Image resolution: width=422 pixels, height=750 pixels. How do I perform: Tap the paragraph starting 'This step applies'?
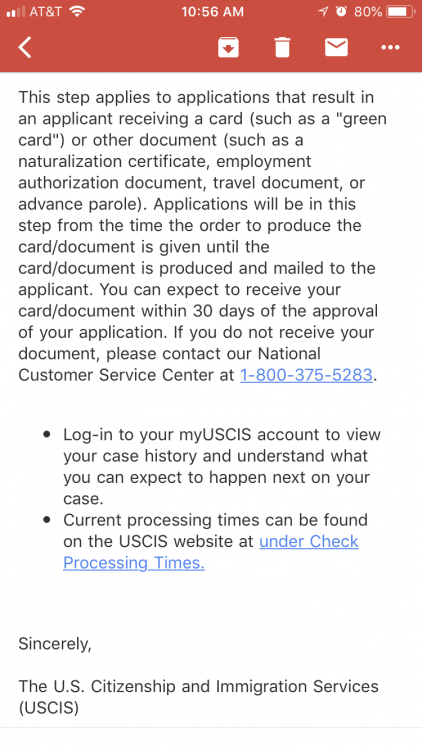[x=202, y=236]
